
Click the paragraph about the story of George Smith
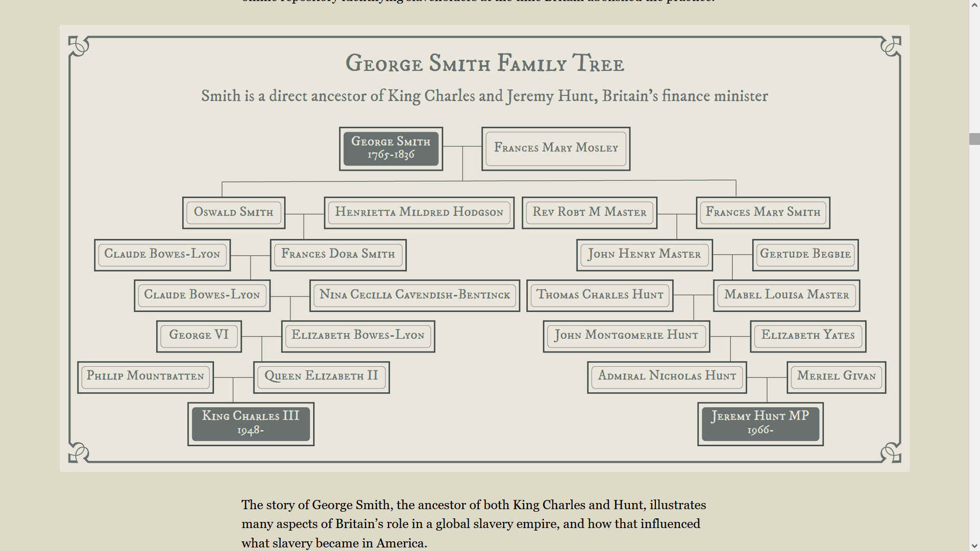pyautogui.click(x=474, y=524)
